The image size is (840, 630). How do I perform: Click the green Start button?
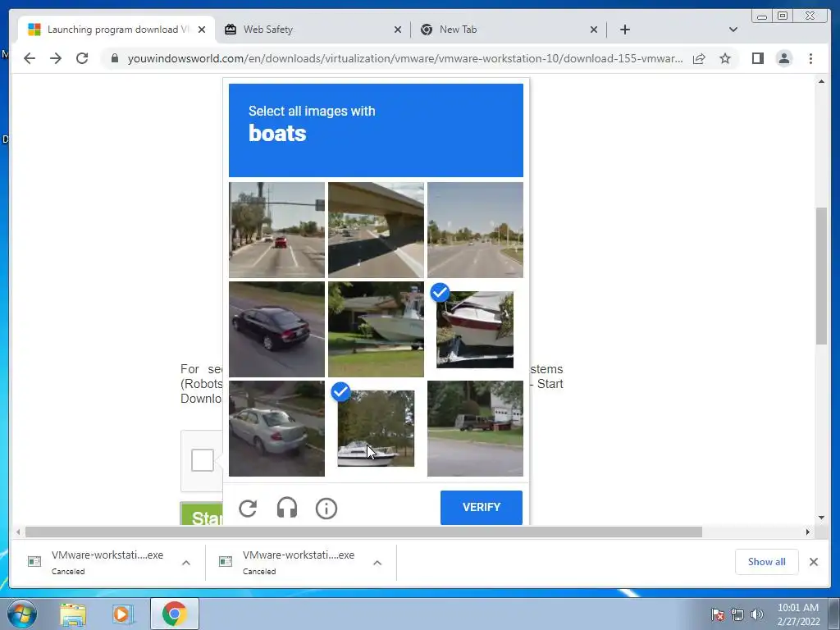202,514
